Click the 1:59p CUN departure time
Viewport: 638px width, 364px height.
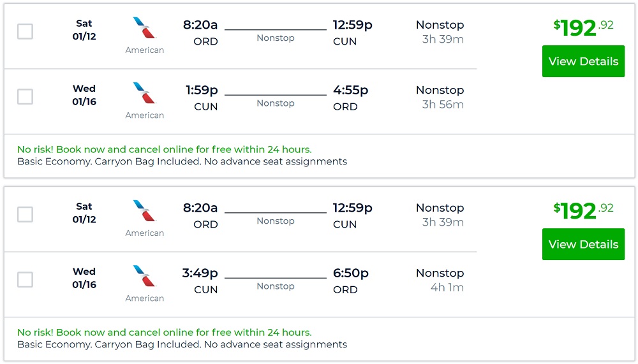click(202, 90)
